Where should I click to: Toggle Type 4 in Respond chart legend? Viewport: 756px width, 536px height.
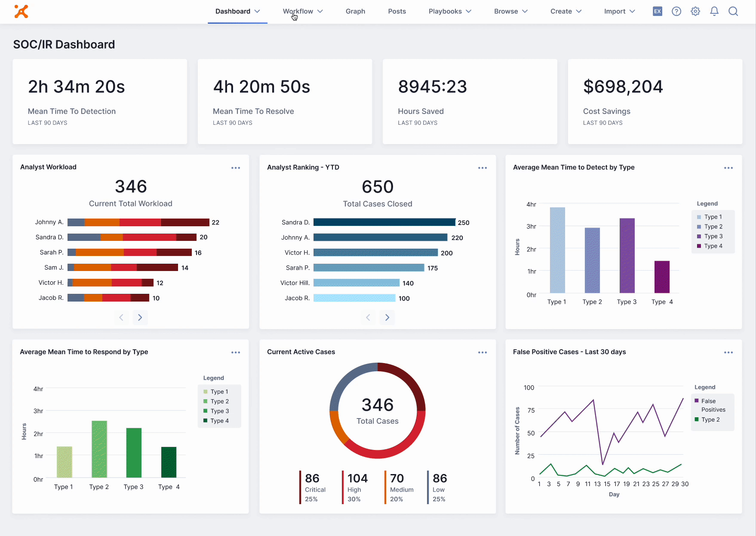click(216, 421)
